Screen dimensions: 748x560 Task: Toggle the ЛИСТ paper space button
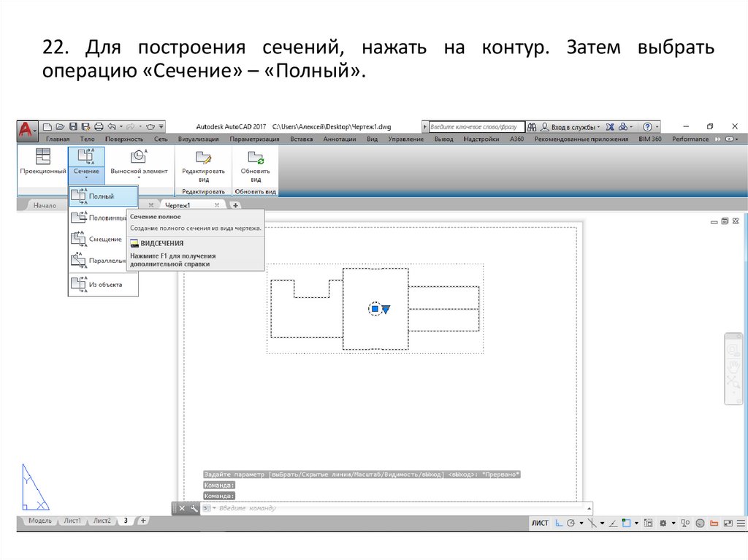pyautogui.click(x=540, y=523)
